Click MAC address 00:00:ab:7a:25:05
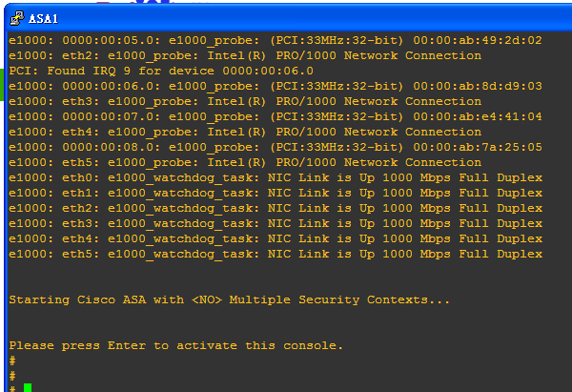Viewport: 572px width, 392px height. coord(478,147)
